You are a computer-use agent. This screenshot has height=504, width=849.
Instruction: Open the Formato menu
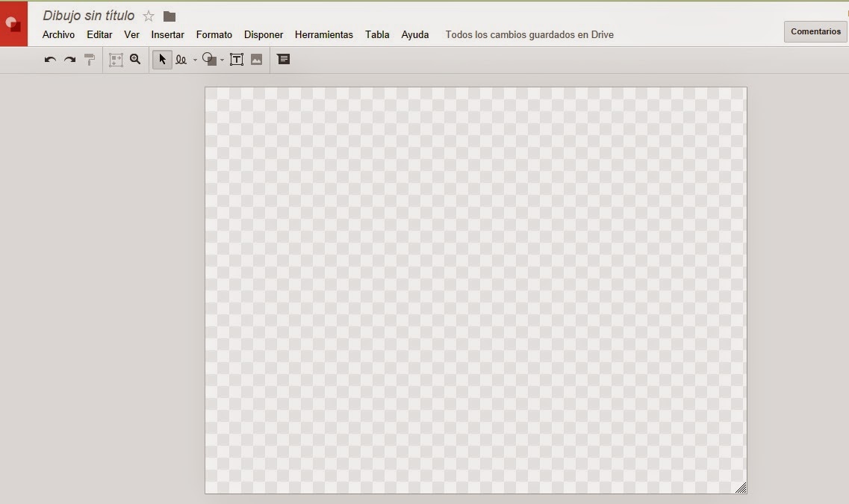tap(214, 34)
